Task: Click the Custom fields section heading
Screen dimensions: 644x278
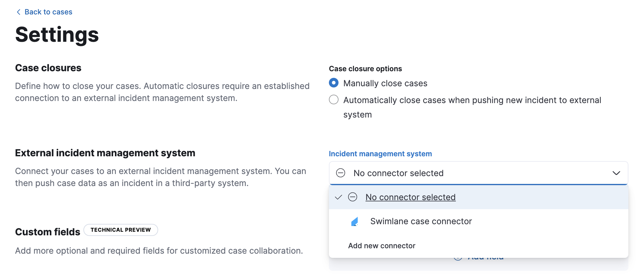Action: (48, 232)
